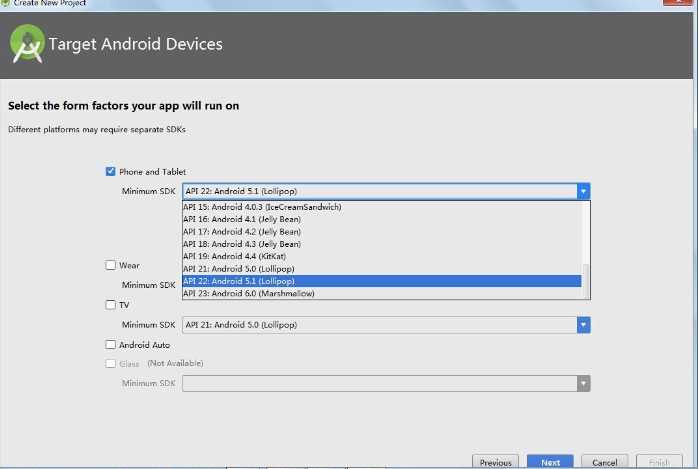Click the Previous button
The height and width of the screenshot is (469, 698).
point(495,462)
